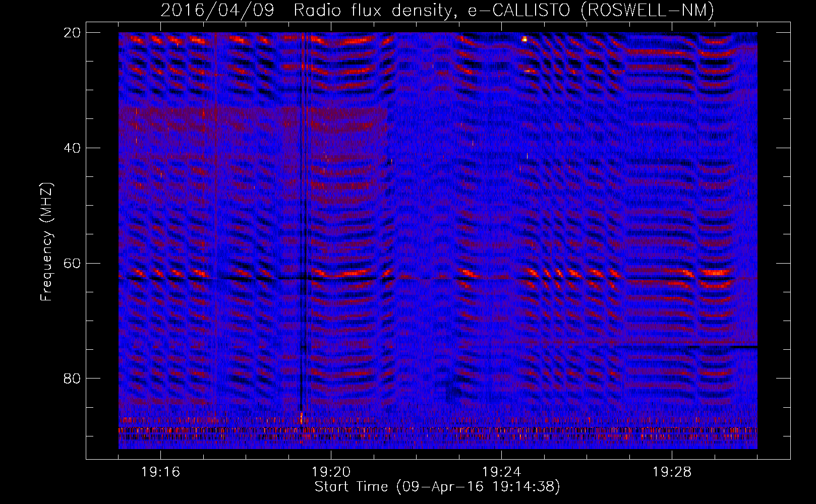816x504 pixels.
Task: Click the '19:24' time tick label
Action: point(502,472)
